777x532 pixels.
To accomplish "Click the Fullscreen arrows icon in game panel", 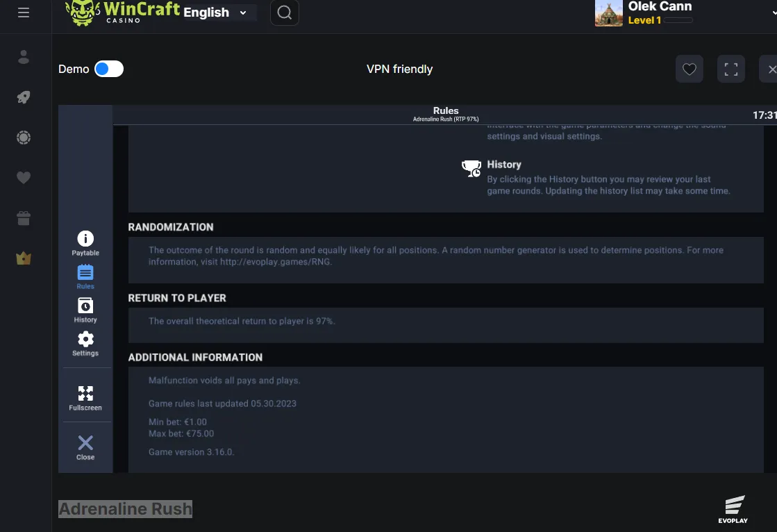I will tap(85, 398).
